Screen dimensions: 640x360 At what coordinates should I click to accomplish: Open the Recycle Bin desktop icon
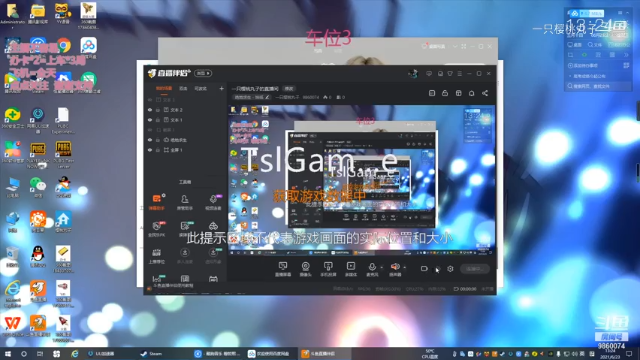click(x=12, y=256)
